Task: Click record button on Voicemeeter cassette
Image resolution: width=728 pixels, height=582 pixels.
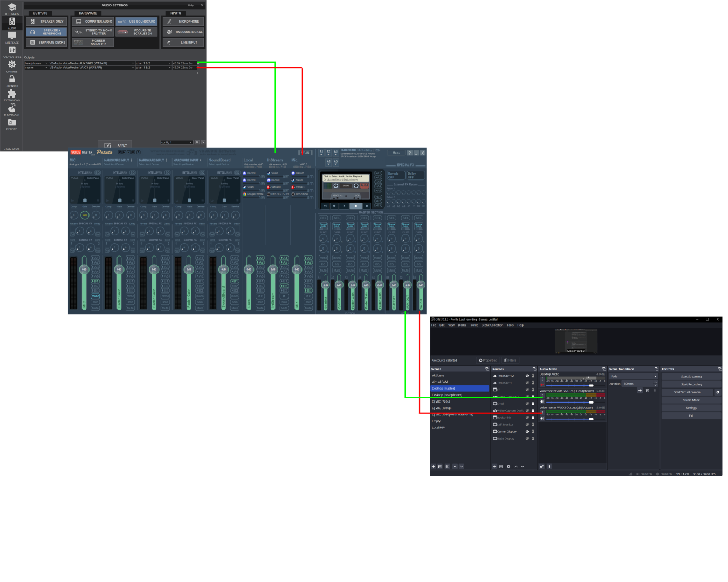Action: 367,206
